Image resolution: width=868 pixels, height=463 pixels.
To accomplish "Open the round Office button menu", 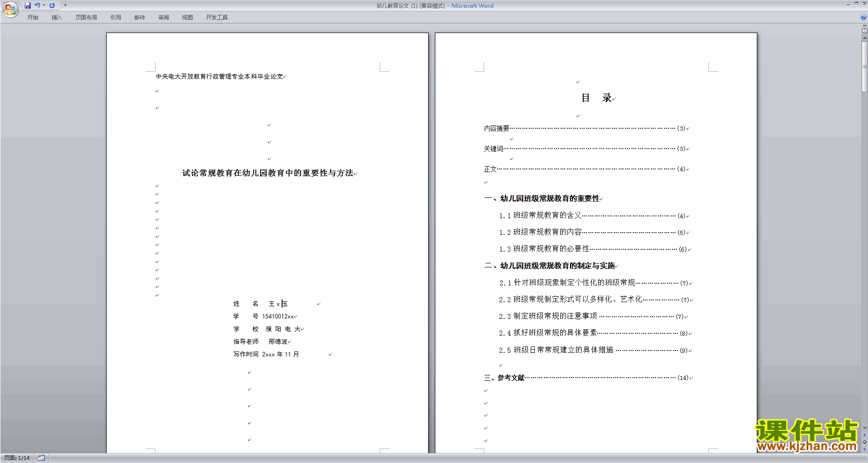I will click(10, 9).
